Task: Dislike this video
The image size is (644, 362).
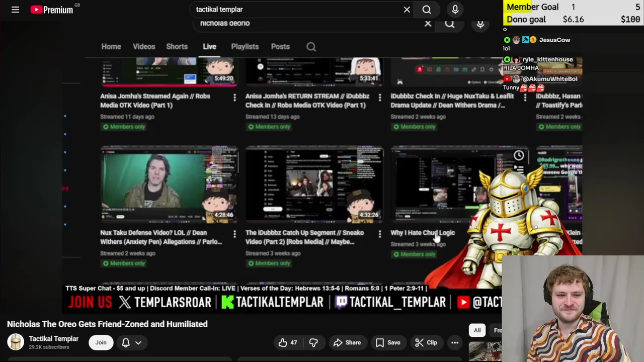Action: (x=313, y=342)
